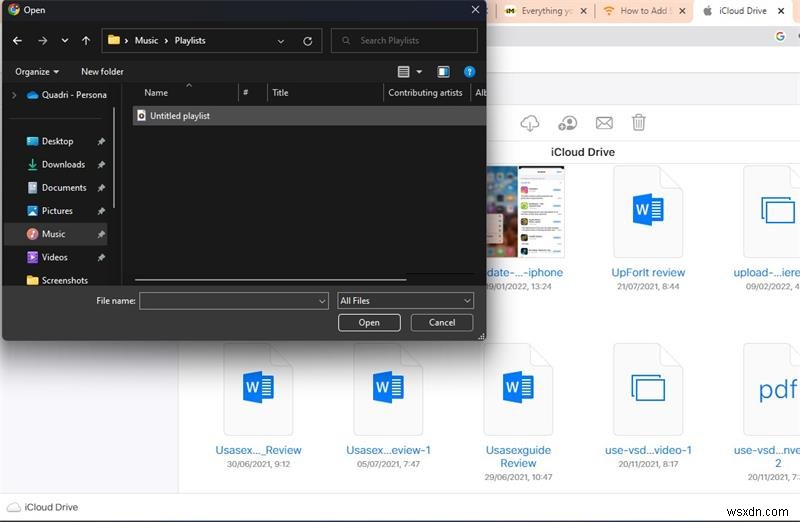
Task: Select the Untitled playlist file
Action: pyautogui.click(x=309, y=116)
